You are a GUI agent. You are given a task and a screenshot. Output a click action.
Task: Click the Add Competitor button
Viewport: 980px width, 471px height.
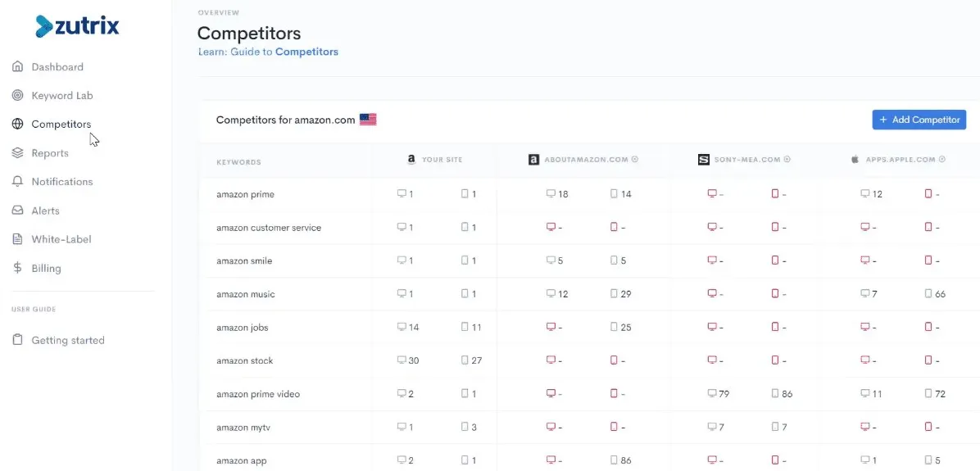pos(919,120)
